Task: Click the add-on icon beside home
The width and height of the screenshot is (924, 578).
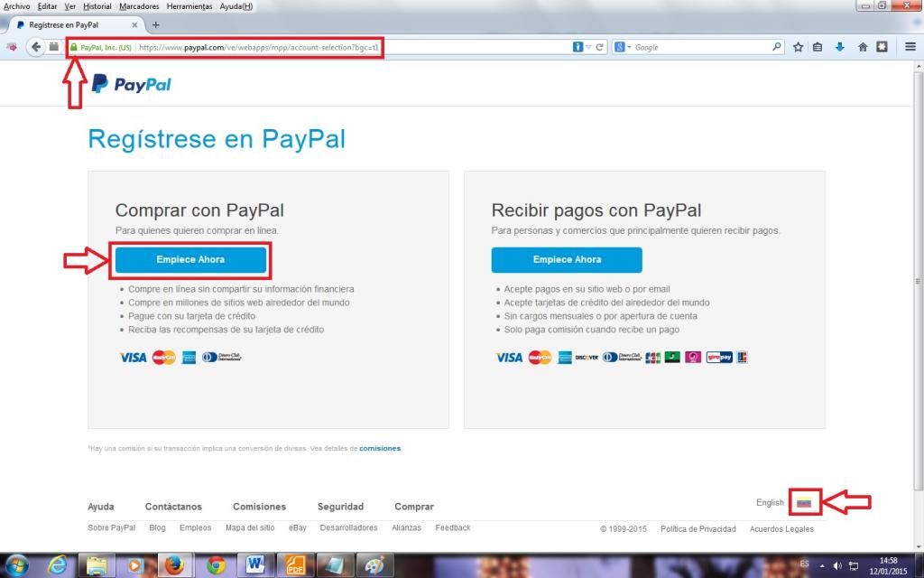Action: coord(882,47)
